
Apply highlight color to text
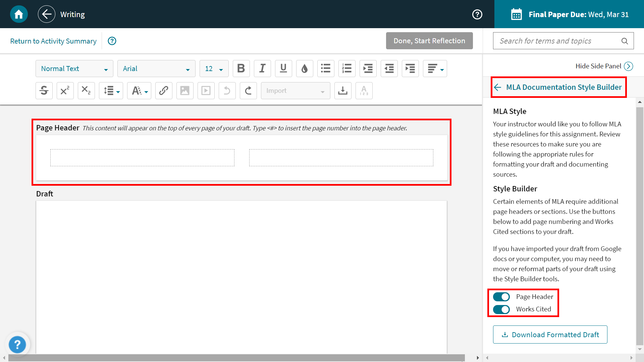[305, 68]
